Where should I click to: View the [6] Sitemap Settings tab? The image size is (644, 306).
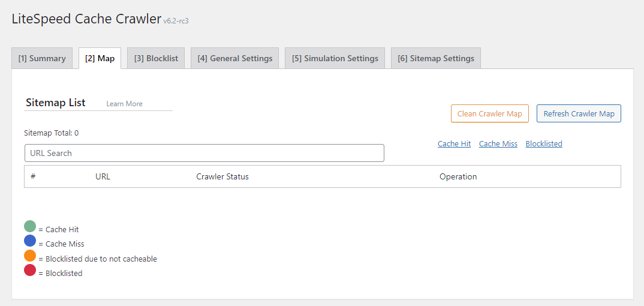click(x=435, y=58)
